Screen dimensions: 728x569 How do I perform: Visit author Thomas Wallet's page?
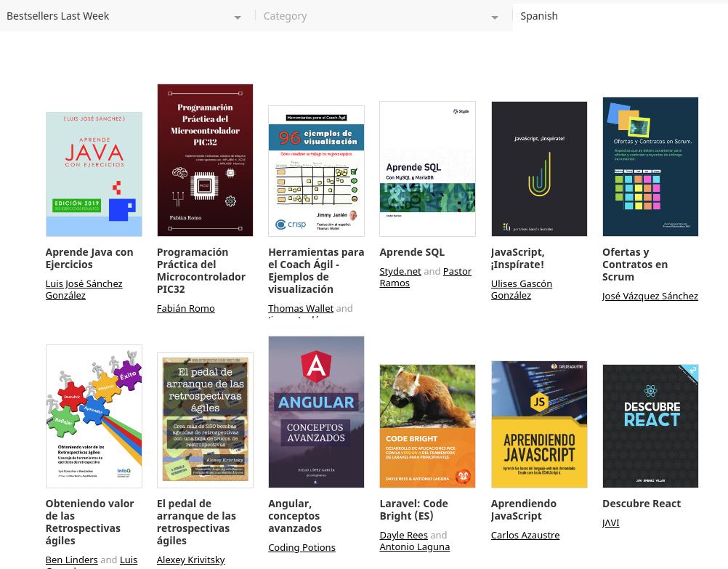pos(301,308)
